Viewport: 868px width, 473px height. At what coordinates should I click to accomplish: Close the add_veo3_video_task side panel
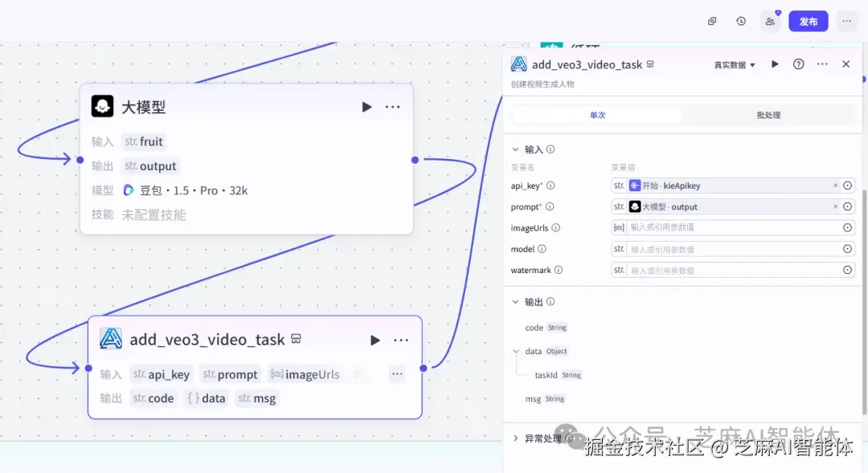(845, 64)
